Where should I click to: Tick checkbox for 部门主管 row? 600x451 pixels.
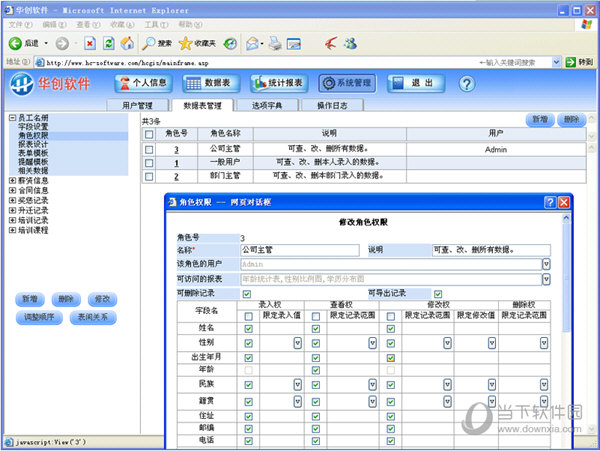tap(149, 176)
